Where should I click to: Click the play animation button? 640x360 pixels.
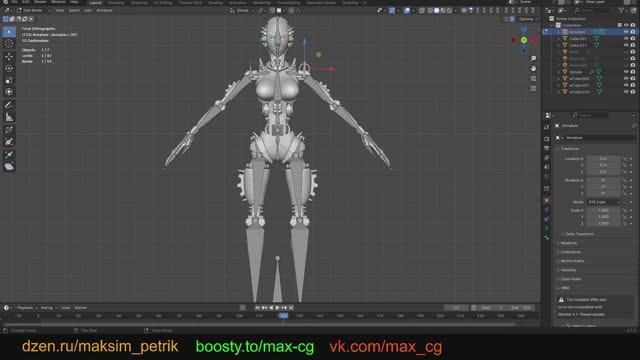pyautogui.click(x=278, y=308)
